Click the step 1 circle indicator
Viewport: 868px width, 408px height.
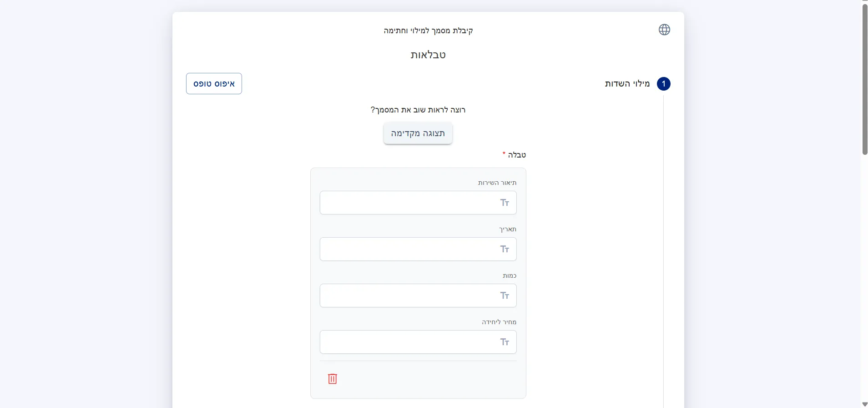(664, 84)
